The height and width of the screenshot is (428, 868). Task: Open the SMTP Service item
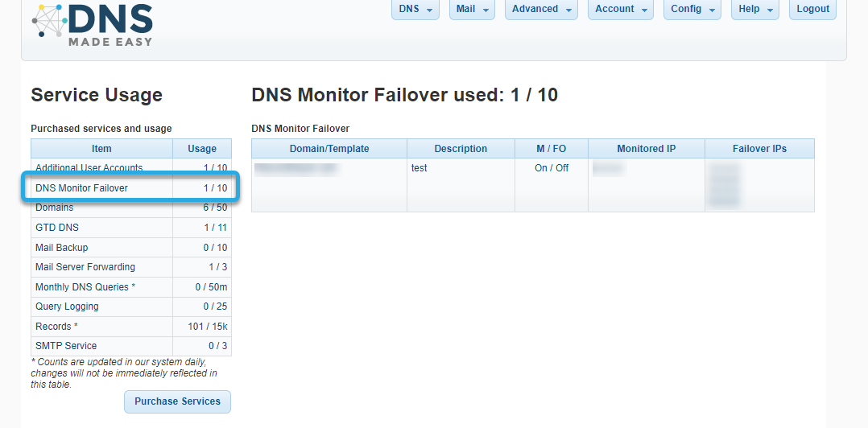pos(131,346)
